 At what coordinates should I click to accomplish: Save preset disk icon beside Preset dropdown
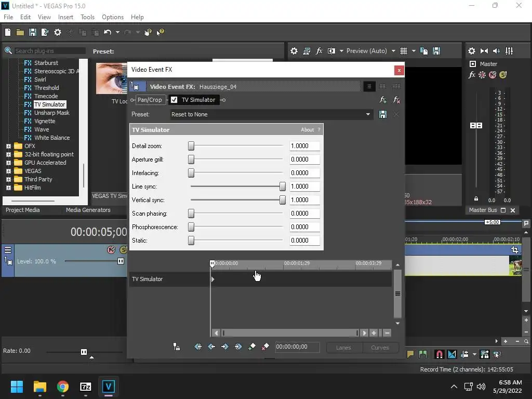[x=383, y=114]
